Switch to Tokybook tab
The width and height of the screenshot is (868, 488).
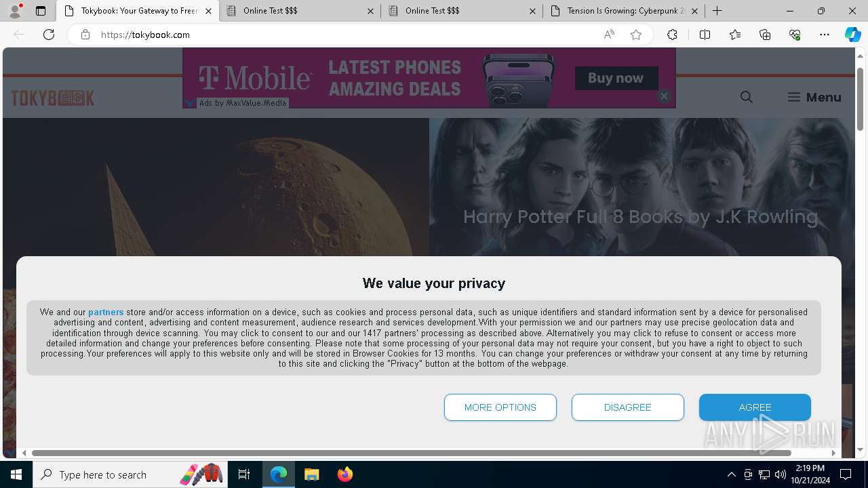(x=138, y=11)
